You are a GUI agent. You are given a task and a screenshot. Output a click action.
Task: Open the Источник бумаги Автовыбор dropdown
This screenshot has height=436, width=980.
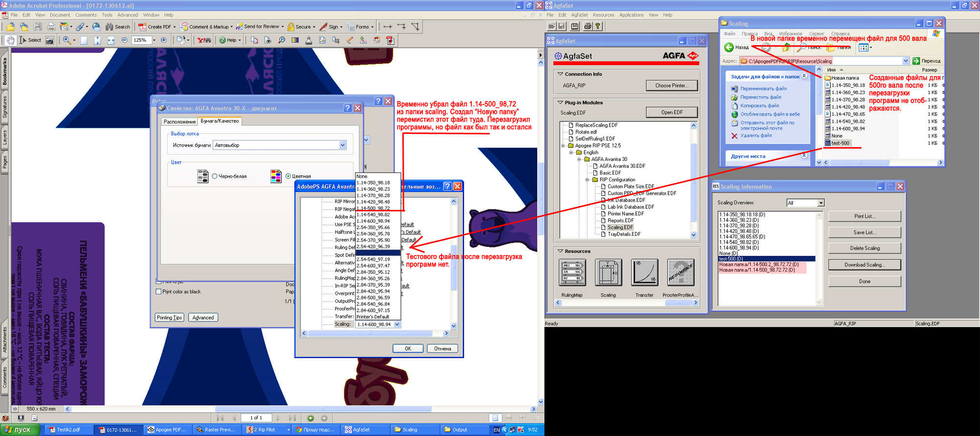pos(343,145)
